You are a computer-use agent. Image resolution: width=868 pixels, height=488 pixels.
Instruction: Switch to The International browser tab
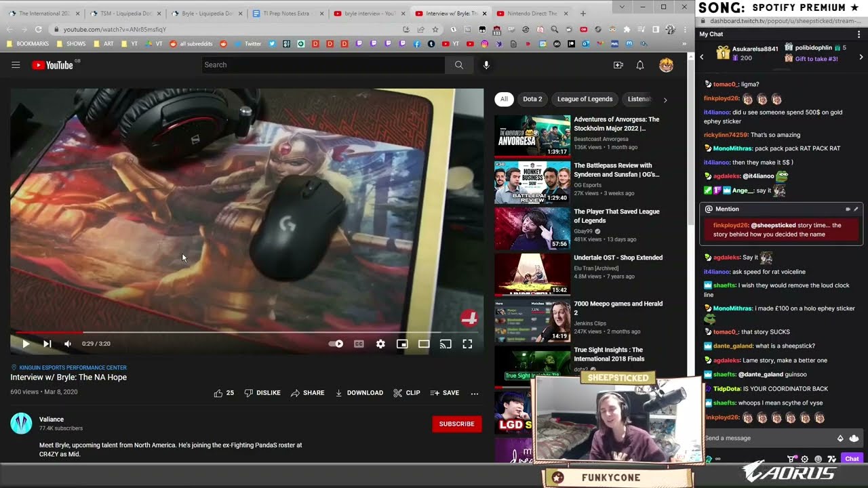(45, 14)
